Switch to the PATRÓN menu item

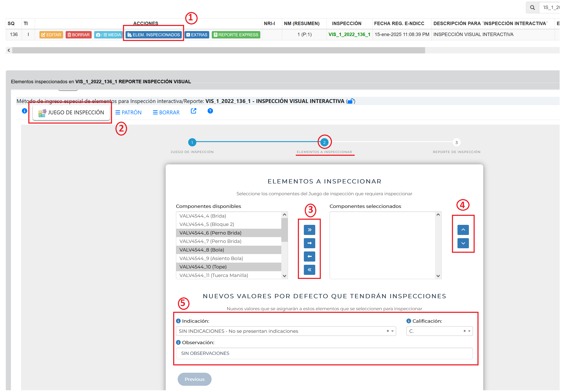(x=128, y=113)
